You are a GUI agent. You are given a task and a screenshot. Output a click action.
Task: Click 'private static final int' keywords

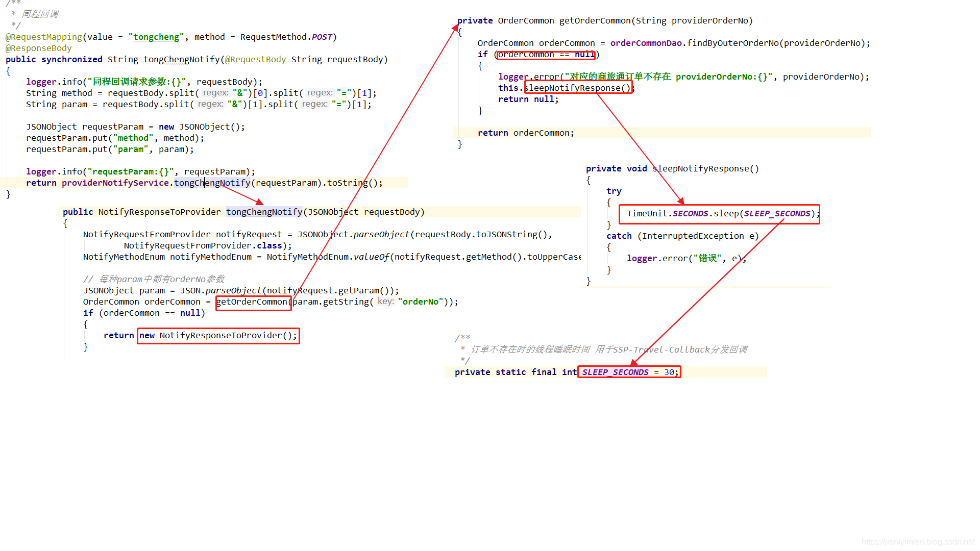pyautogui.click(x=516, y=372)
